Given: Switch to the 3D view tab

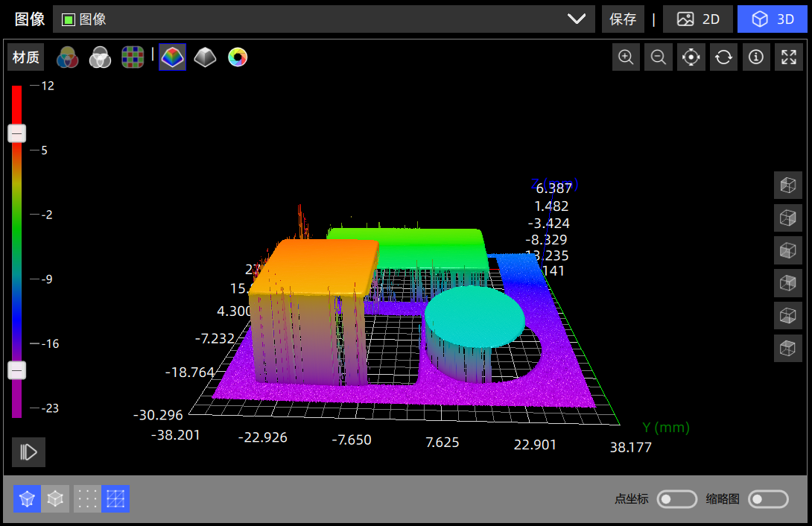Looking at the screenshot, I should tap(772, 19).
